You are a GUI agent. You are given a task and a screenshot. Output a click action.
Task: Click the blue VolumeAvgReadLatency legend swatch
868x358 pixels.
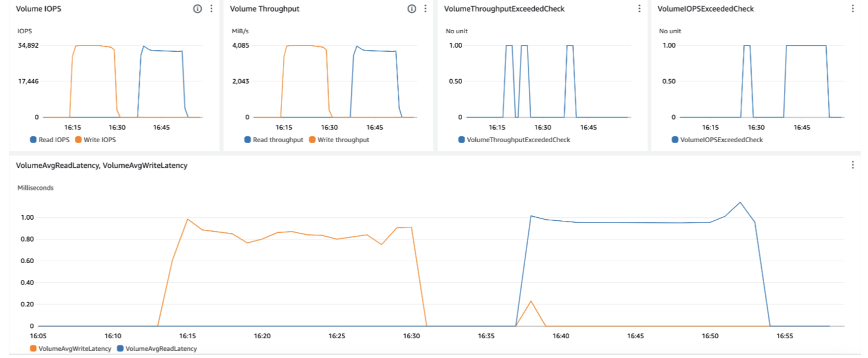pos(120,348)
